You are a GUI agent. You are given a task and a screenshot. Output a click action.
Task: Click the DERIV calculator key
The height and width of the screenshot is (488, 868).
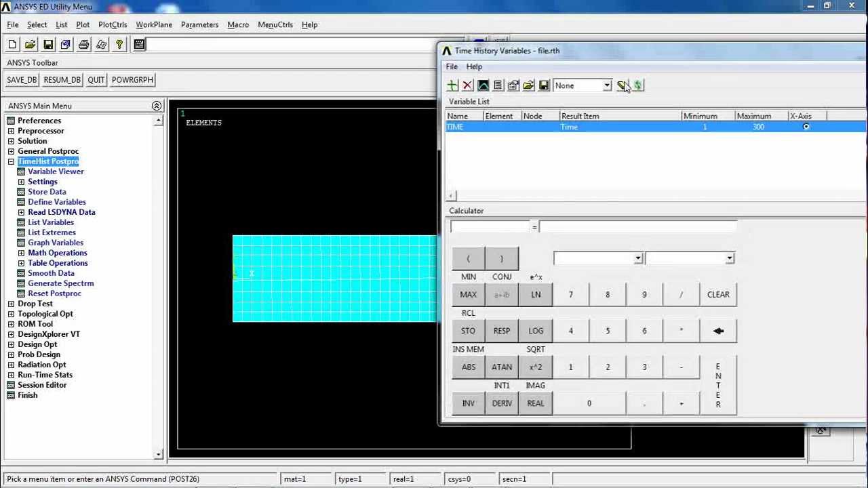502,403
